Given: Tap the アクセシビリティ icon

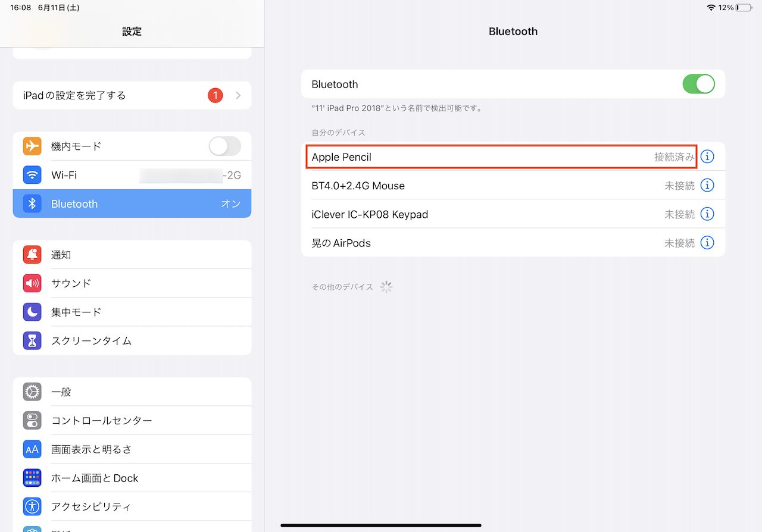Looking at the screenshot, I should [x=32, y=506].
